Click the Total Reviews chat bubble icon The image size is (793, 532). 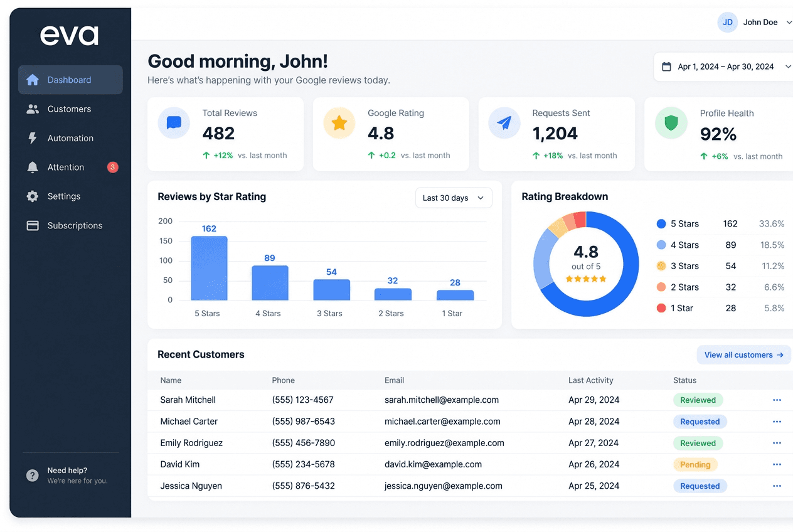pos(174,123)
